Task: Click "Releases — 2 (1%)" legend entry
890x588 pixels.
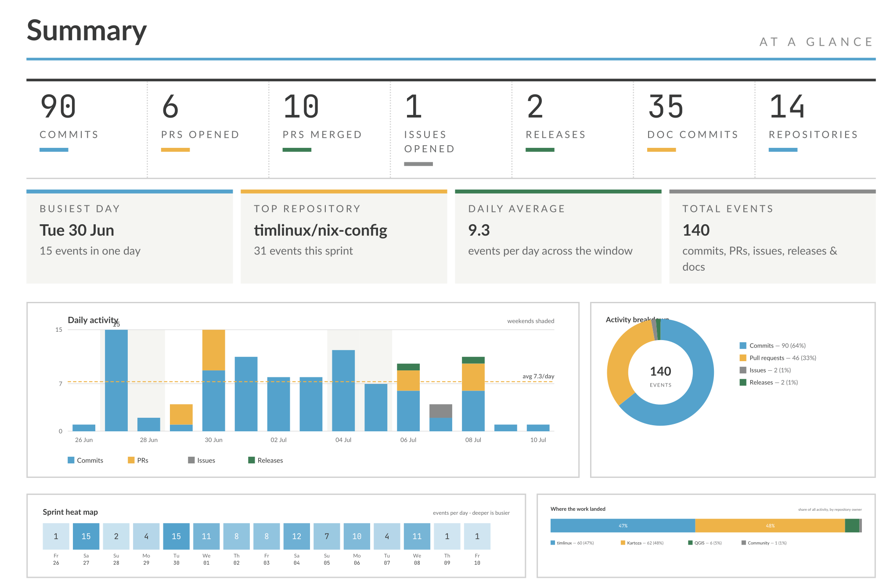Action: click(769, 383)
